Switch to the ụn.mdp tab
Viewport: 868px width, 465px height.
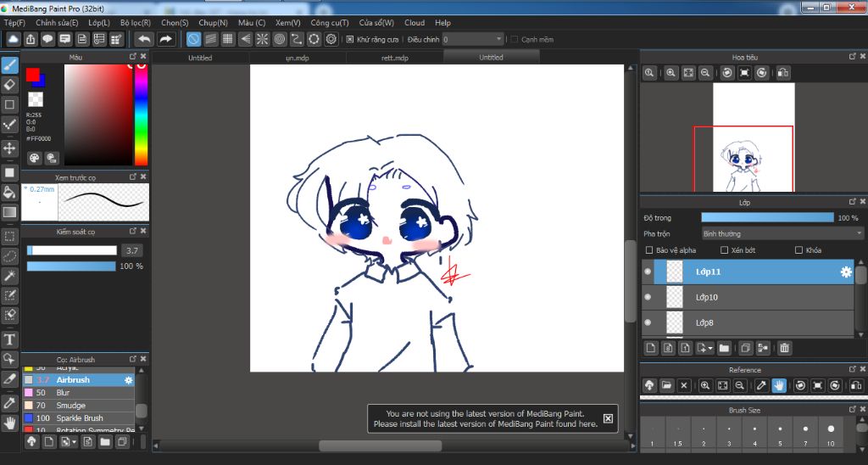tap(298, 58)
